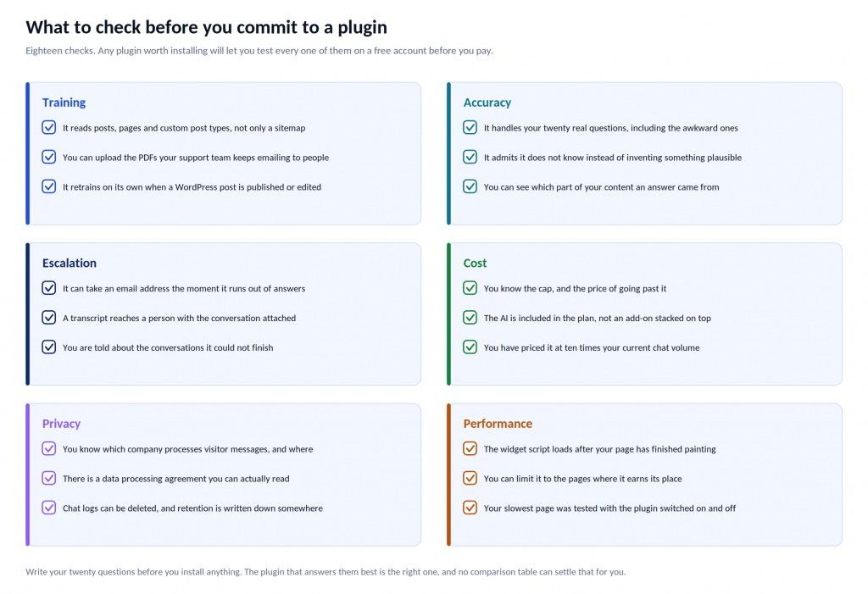Toggle the slowest page tested checkbox
The width and height of the screenshot is (868, 594).
470,508
